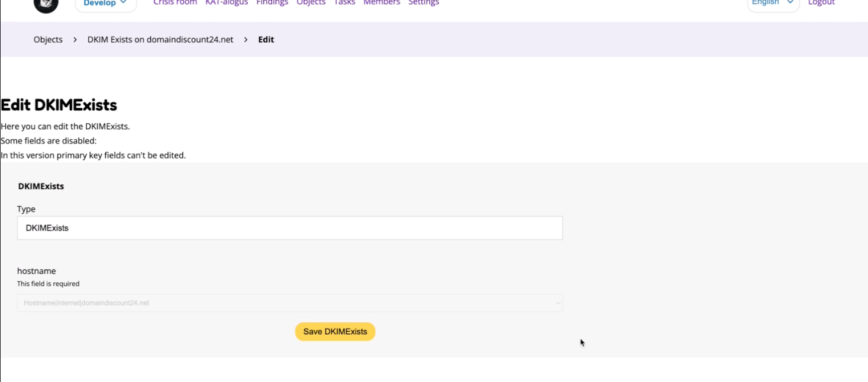868x382 pixels.
Task: Visit the Tasks page
Action: click(x=344, y=3)
